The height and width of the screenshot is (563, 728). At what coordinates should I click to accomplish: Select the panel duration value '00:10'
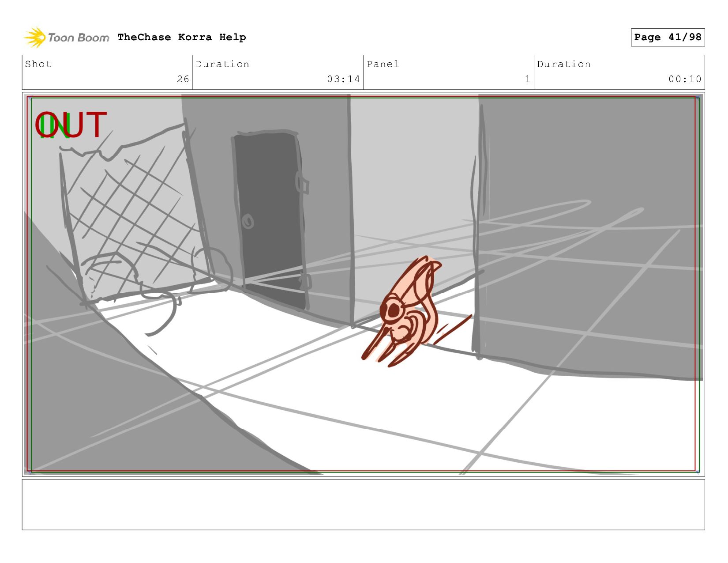(x=685, y=79)
